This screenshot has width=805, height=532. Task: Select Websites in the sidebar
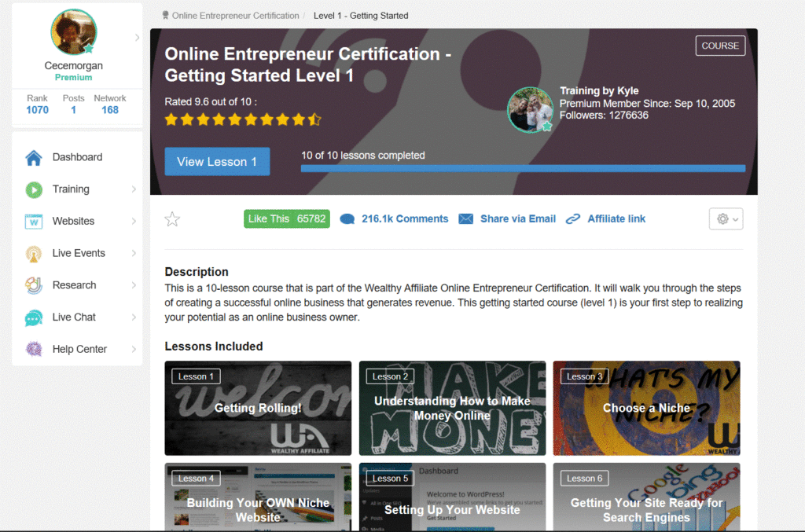(73, 221)
